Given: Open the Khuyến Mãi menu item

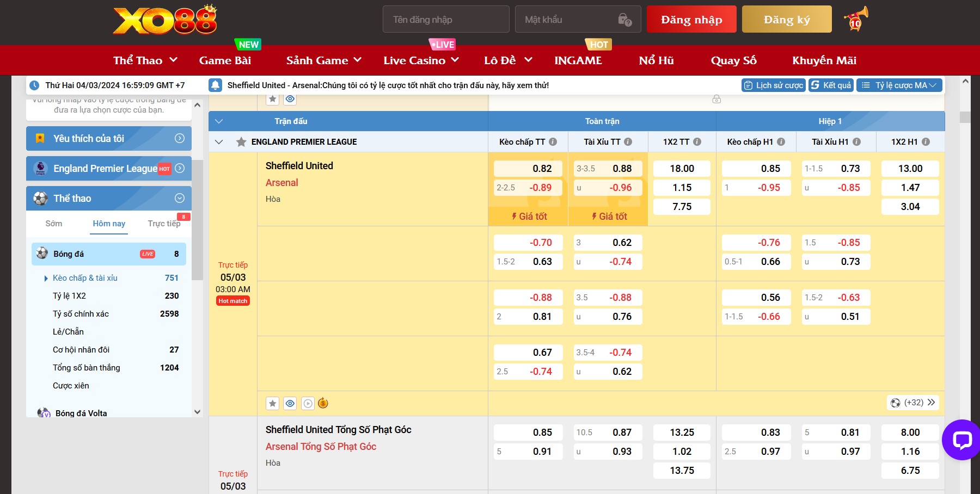Looking at the screenshot, I should point(824,60).
